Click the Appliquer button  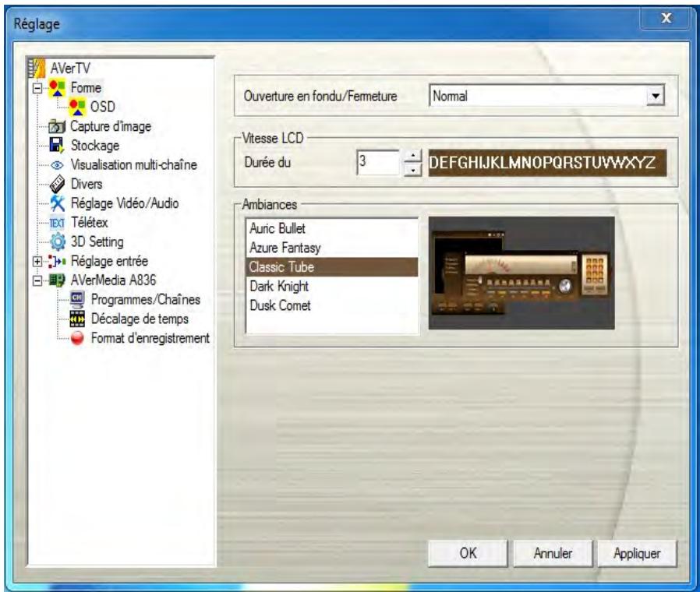637,553
